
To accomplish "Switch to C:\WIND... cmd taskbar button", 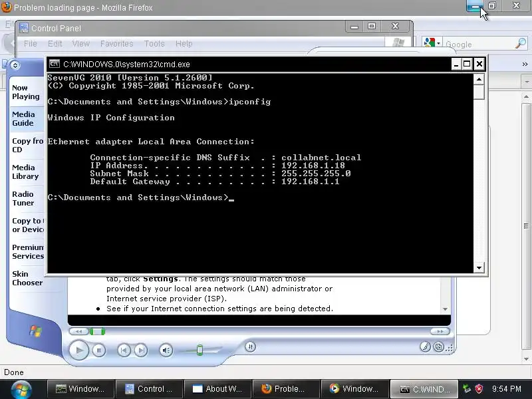I will pyautogui.click(x=424, y=389).
